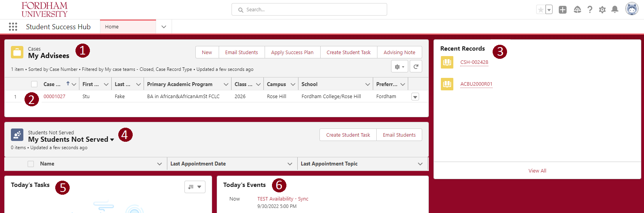The image size is (644, 213).
Task: Open Today's Tasks filter dropdown
Action: [x=195, y=187]
